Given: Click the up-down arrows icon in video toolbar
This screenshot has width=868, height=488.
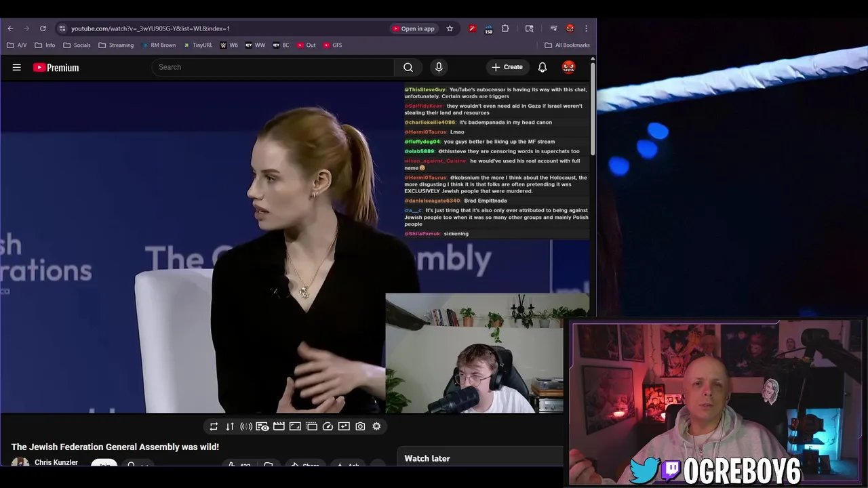Looking at the screenshot, I should tap(230, 426).
